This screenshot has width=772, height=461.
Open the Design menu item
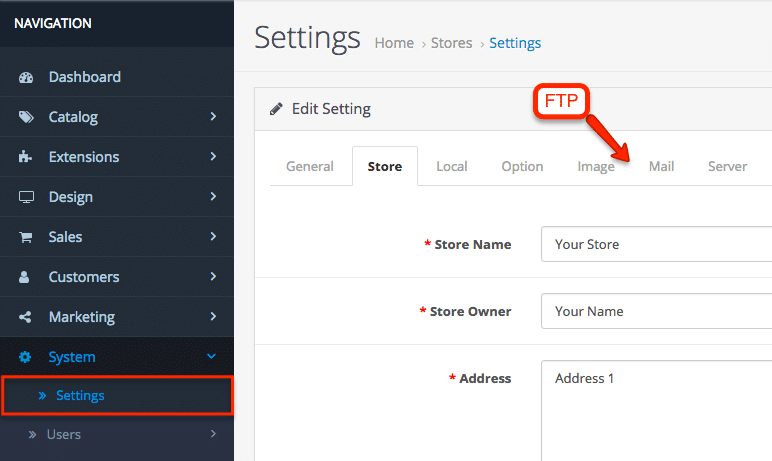point(117,197)
